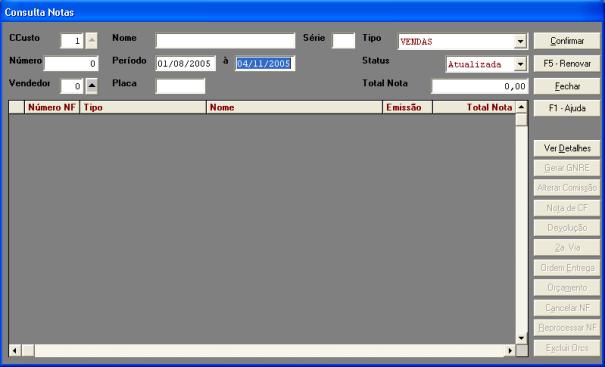Screen dimensions: 605x367
Task: Click the Vendedor spinner arrow button
Action: (91, 86)
